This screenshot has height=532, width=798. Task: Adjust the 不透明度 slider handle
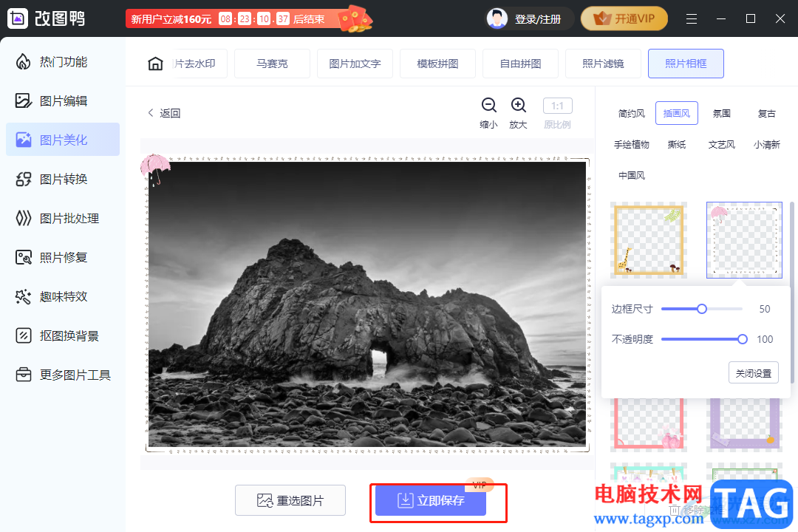pos(743,339)
